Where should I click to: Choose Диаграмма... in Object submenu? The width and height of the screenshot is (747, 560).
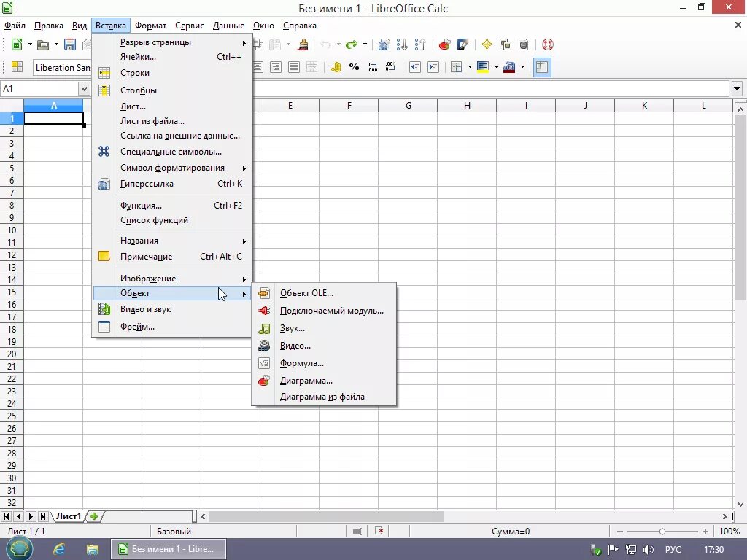pyautogui.click(x=324, y=381)
